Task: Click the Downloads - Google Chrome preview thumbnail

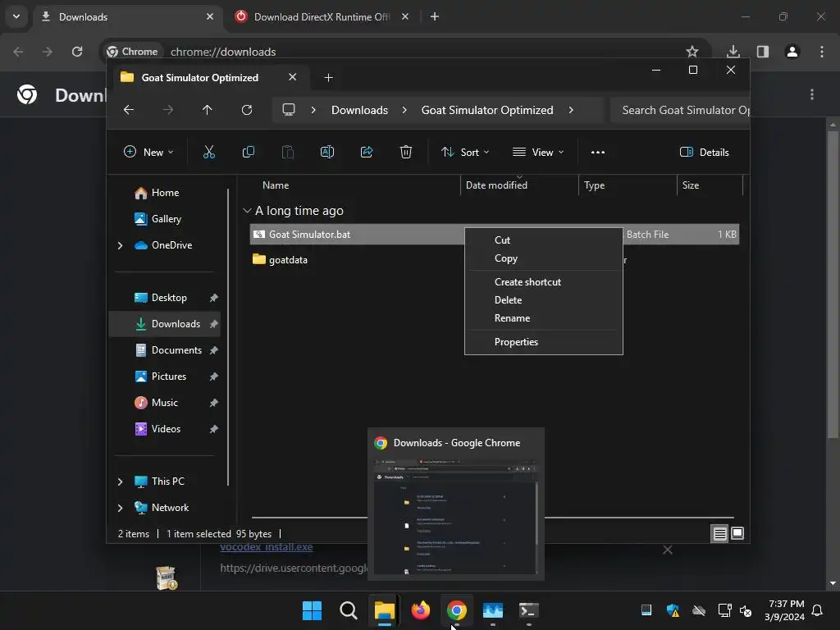Action: click(456, 517)
